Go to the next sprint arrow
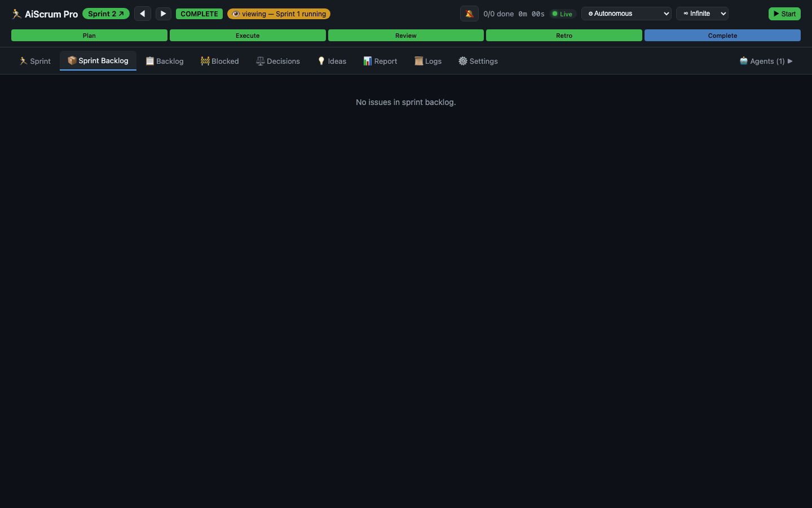 (x=163, y=14)
